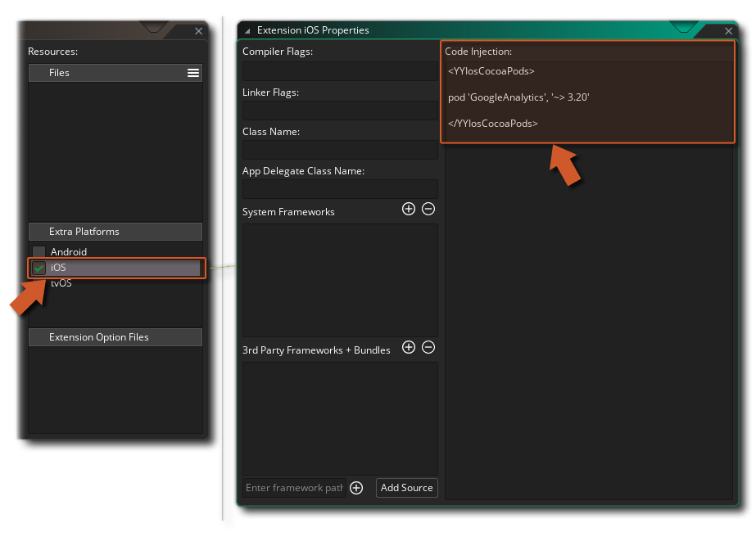This screenshot has width=756, height=537.
Task: Add a 3rd Party Framework with plus icon
Action: (x=409, y=348)
